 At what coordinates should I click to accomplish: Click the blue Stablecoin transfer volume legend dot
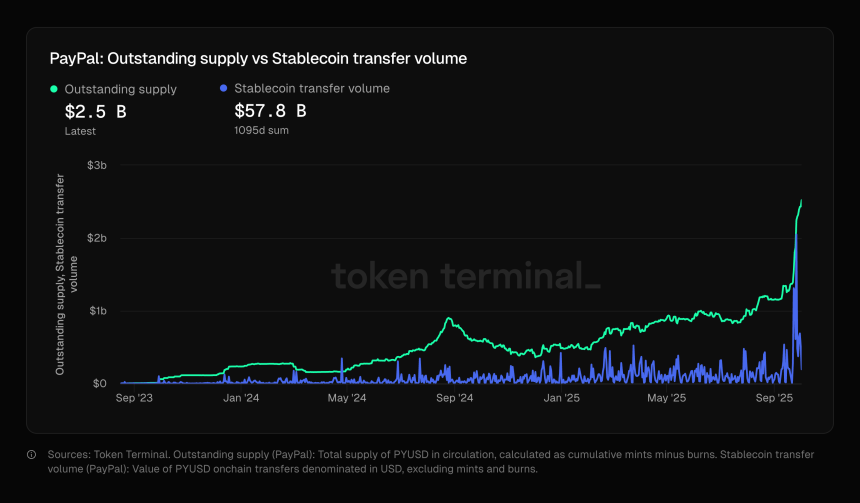(223, 89)
